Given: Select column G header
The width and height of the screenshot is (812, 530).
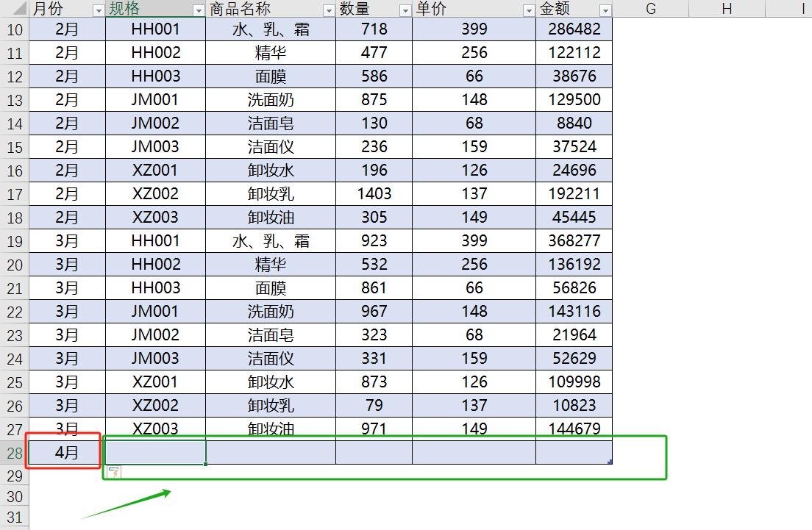Looking at the screenshot, I should [x=651, y=9].
